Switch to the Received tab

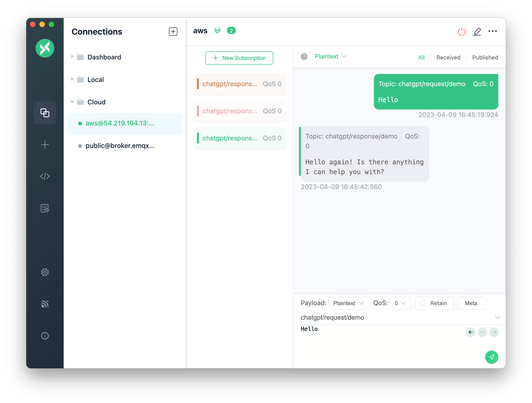point(448,57)
